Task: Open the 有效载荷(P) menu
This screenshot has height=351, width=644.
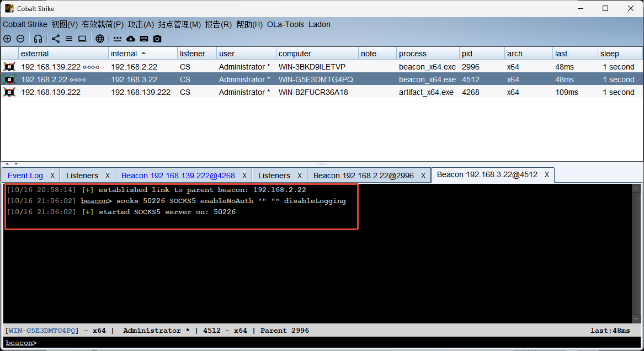Action: 103,25
